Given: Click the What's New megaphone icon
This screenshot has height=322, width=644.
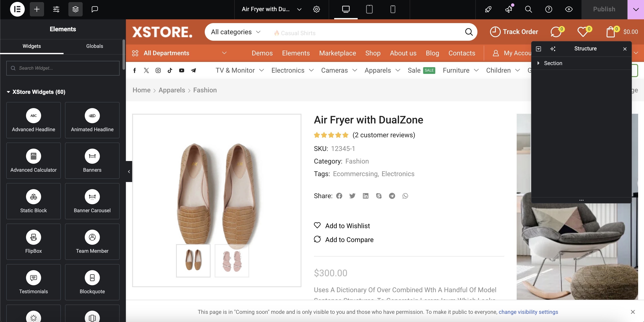Looking at the screenshot, I should click(x=508, y=9).
